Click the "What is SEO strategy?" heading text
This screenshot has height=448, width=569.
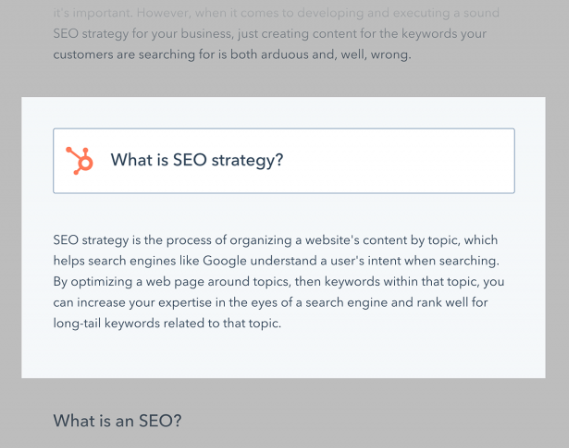coord(197,160)
